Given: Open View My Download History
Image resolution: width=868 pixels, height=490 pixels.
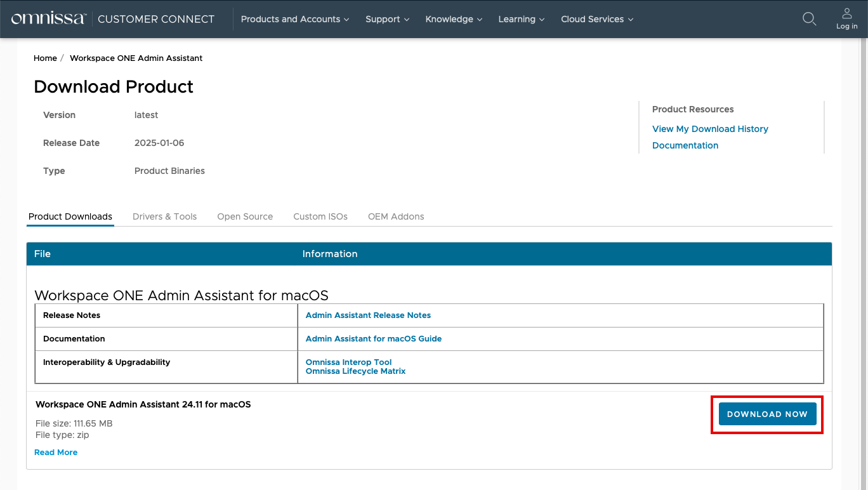Looking at the screenshot, I should click(x=710, y=129).
